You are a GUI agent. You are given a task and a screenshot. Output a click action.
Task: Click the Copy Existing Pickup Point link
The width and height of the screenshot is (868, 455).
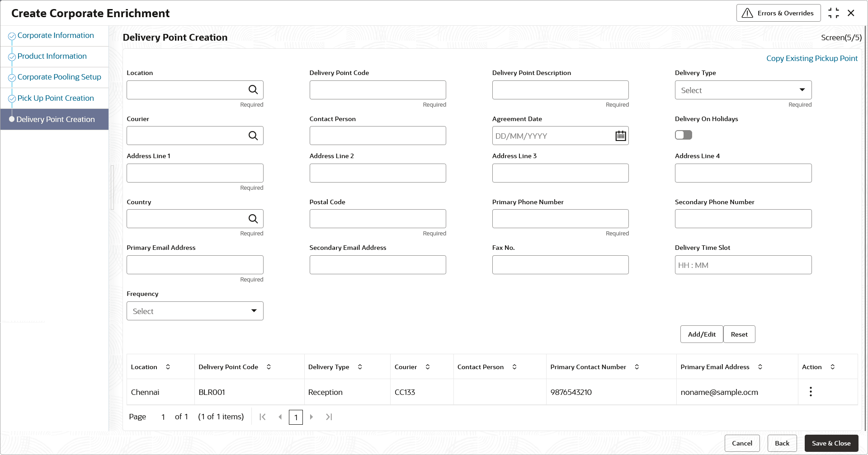811,59
